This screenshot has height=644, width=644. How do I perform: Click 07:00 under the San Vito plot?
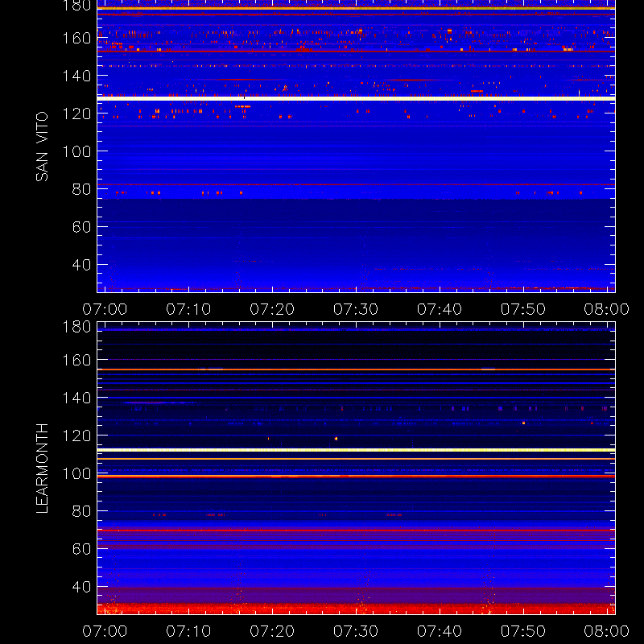pos(105,309)
